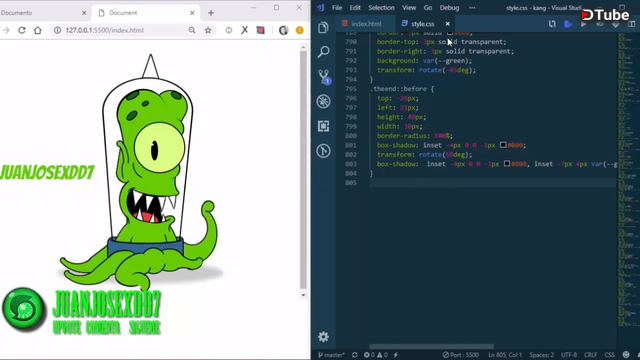Click the browser address bar URL
Screen dimensions: 640x360
point(104,30)
